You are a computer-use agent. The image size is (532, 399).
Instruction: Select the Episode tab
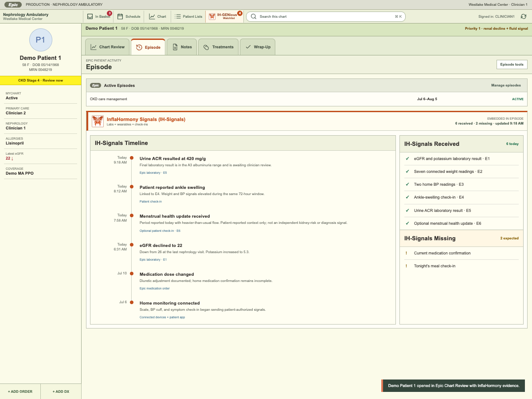tap(148, 47)
